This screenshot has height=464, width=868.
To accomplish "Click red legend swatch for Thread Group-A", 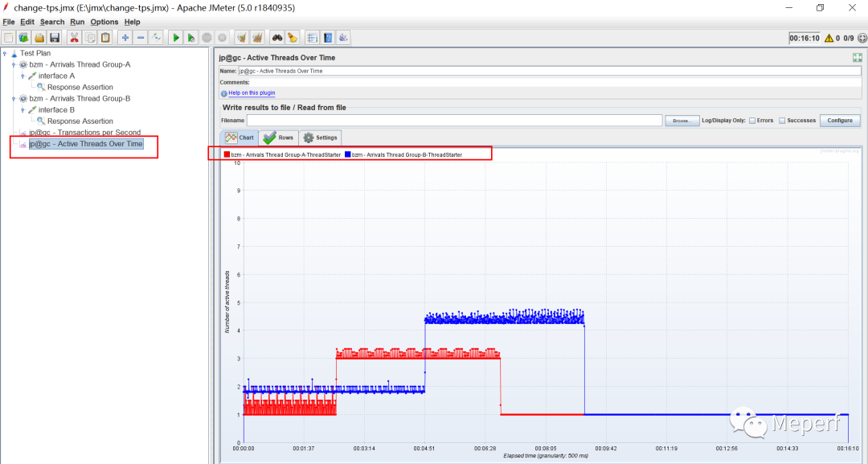I will [x=227, y=155].
